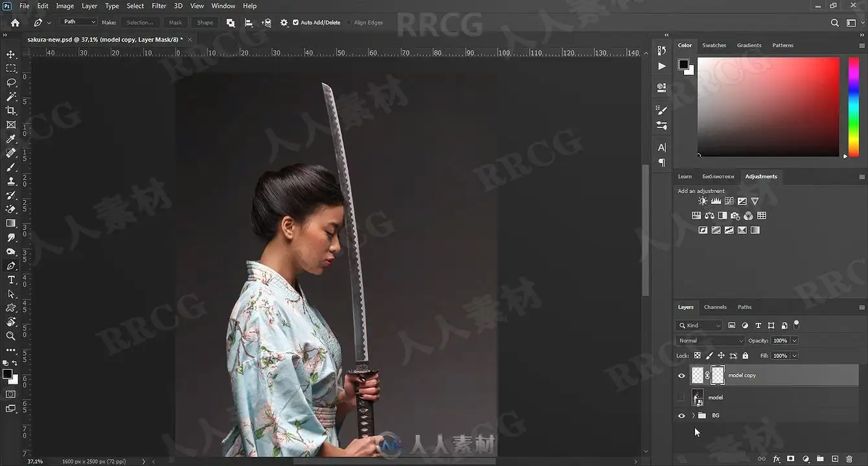Open the Select menu
This screenshot has width=868, height=466.
tap(135, 6)
